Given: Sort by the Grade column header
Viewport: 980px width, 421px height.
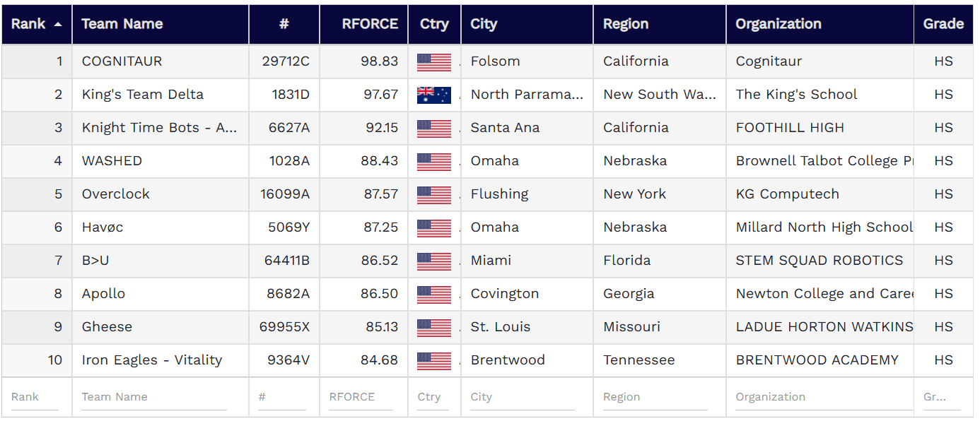Looking at the screenshot, I should (943, 24).
